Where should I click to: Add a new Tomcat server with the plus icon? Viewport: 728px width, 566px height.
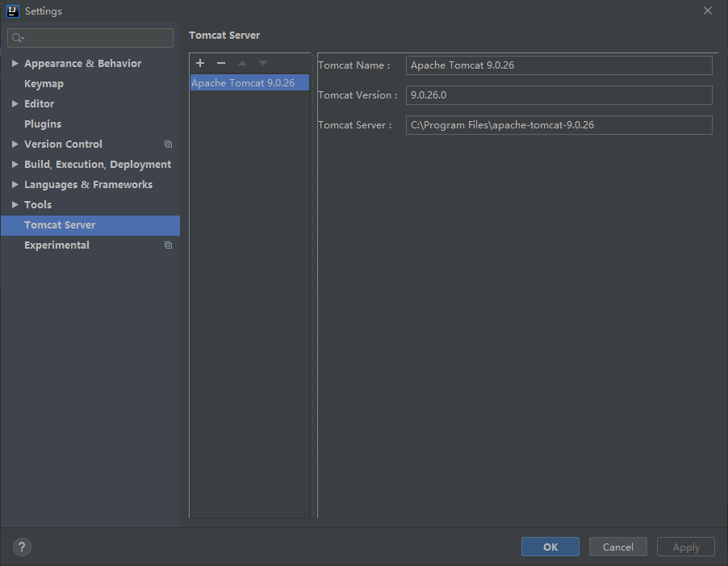point(199,63)
